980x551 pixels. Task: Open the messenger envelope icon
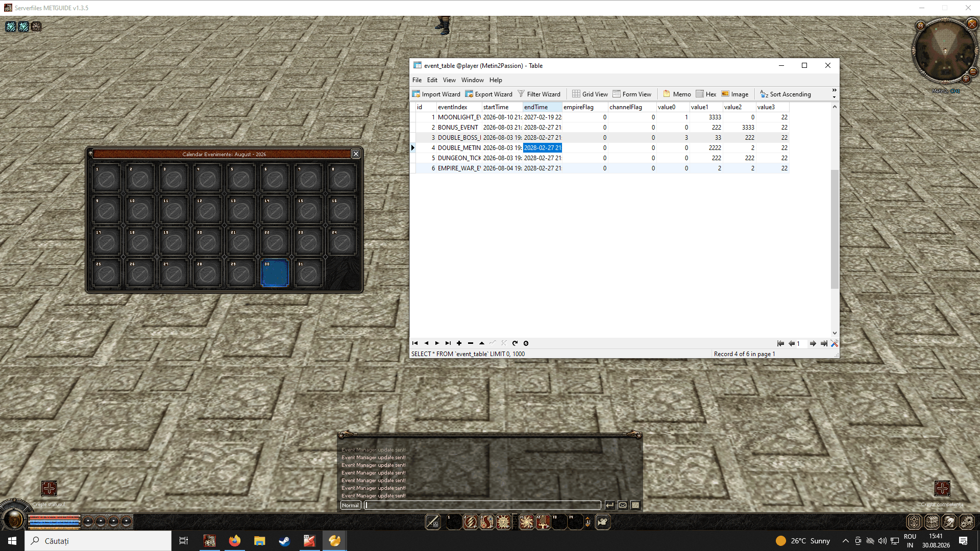coord(623,505)
